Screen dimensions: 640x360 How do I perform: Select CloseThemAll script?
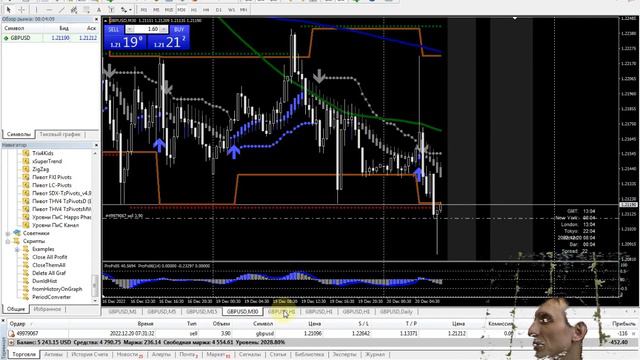coord(49,265)
